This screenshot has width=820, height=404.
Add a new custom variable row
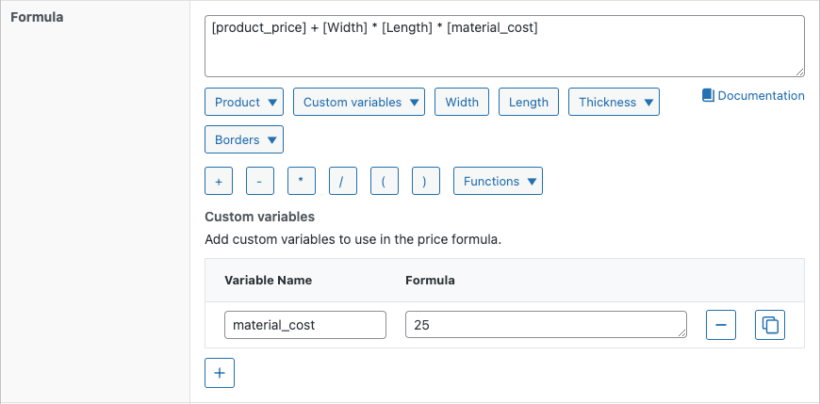click(219, 373)
